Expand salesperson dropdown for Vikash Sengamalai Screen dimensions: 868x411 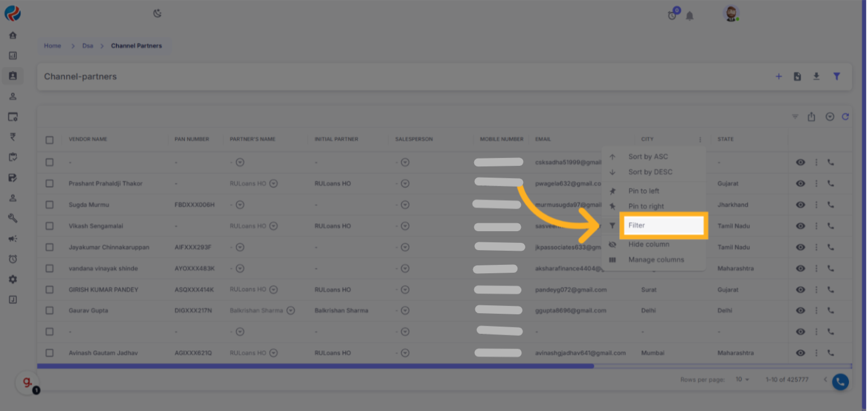(x=405, y=226)
